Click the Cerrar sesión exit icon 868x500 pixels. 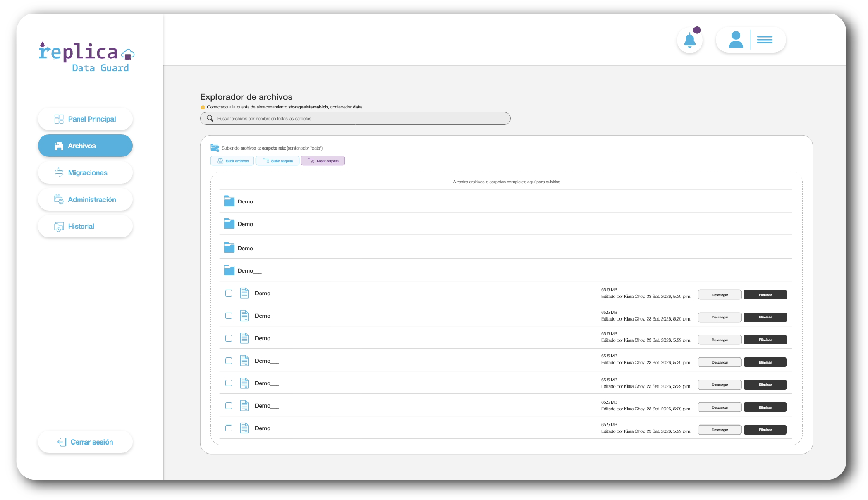[x=62, y=442]
